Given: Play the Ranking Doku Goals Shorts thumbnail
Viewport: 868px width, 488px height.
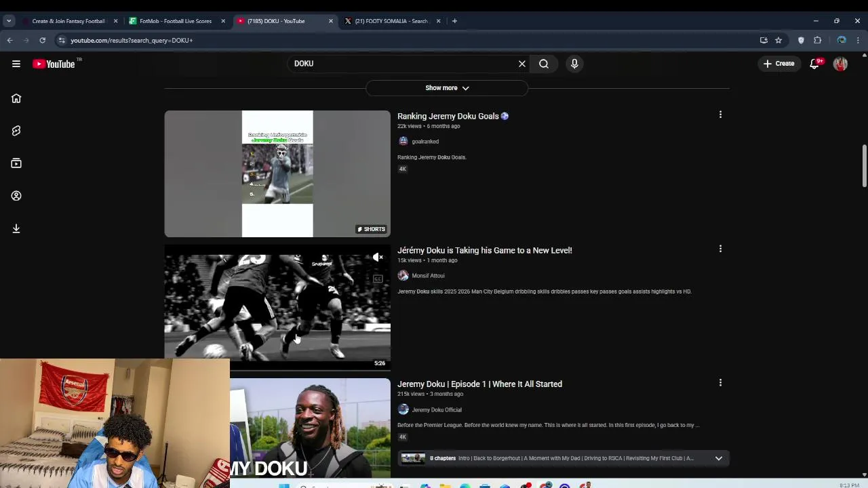Looking at the screenshot, I should [277, 174].
